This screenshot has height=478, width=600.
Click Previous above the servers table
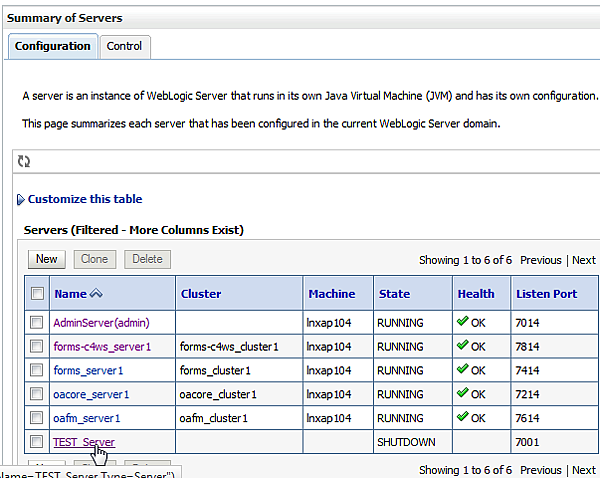tap(541, 260)
